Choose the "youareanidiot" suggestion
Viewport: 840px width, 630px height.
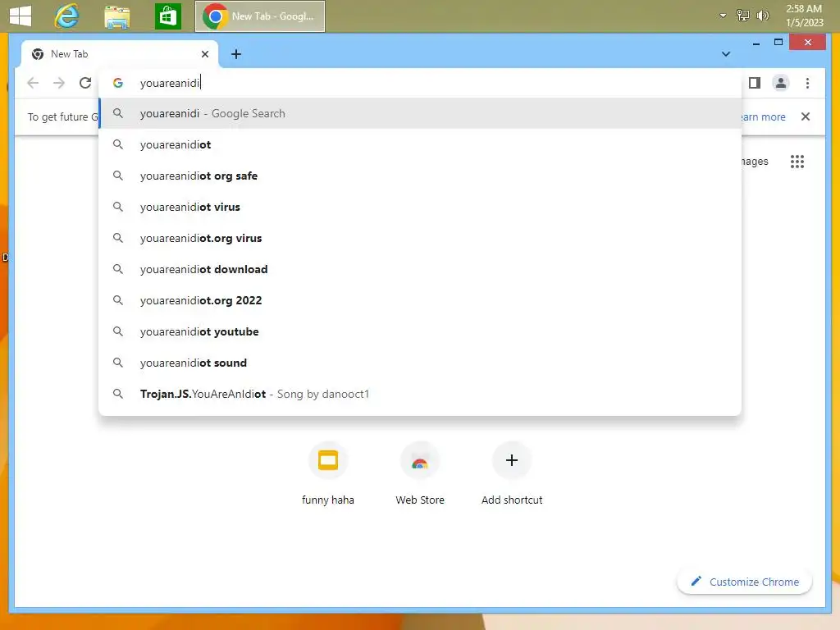click(420, 144)
